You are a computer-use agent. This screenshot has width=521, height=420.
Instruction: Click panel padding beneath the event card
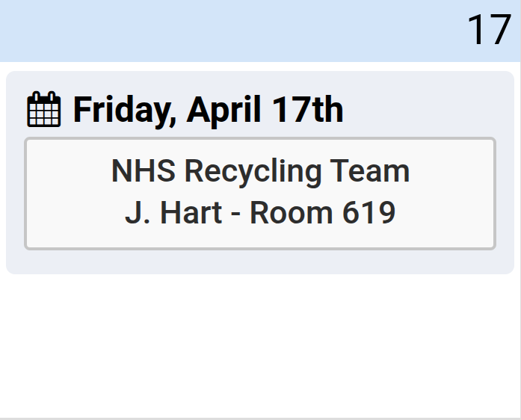tap(260, 262)
